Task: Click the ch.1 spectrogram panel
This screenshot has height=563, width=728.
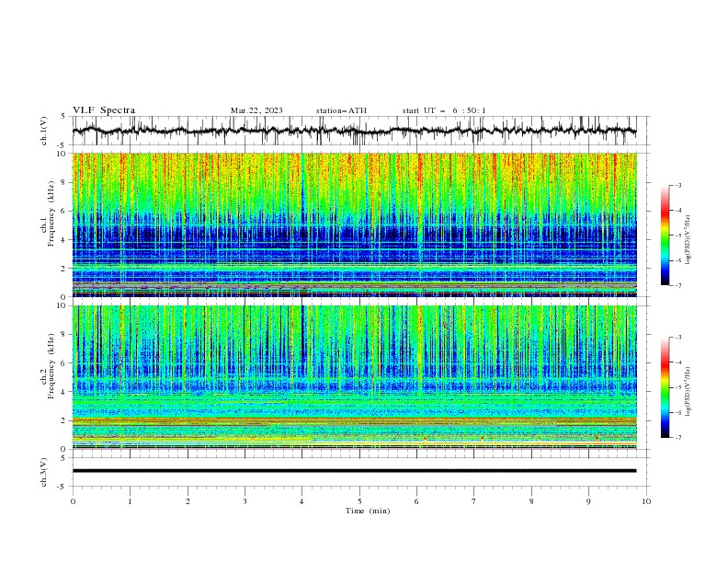Action: pyautogui.click(x=354, y=224)
